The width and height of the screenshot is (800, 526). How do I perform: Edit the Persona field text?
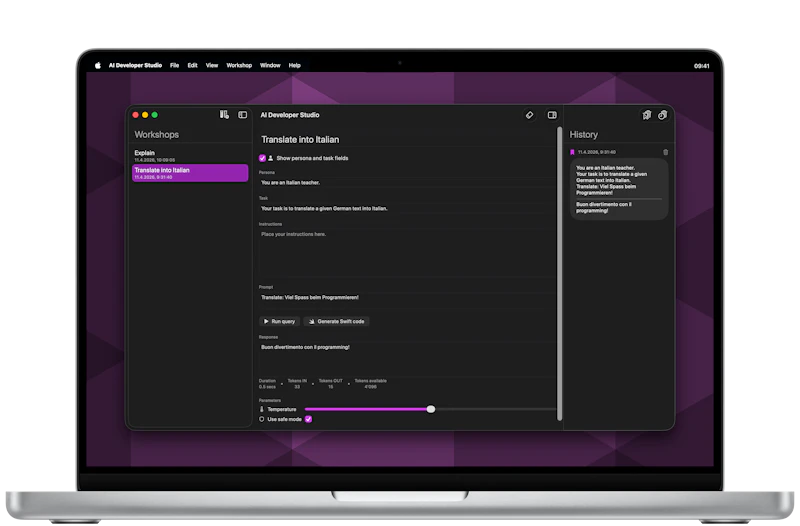coord(406,183)
